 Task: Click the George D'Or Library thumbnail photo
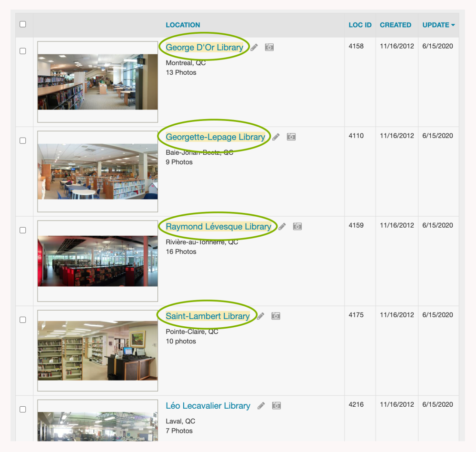coord(98,82)
